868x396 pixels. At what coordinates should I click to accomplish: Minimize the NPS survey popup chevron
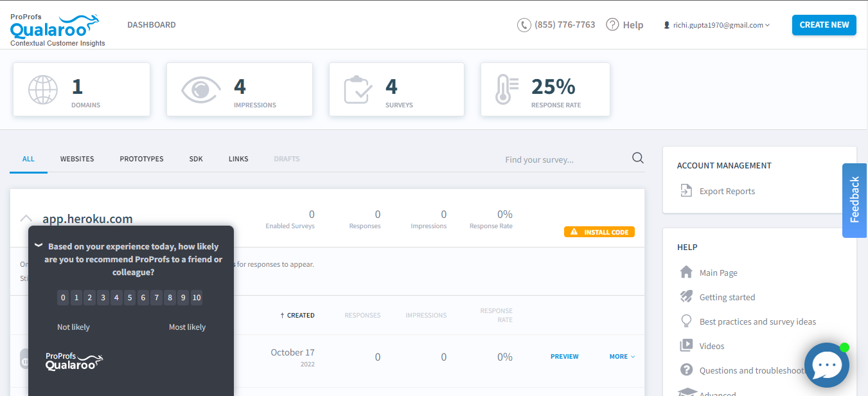[x=39, y=246]
